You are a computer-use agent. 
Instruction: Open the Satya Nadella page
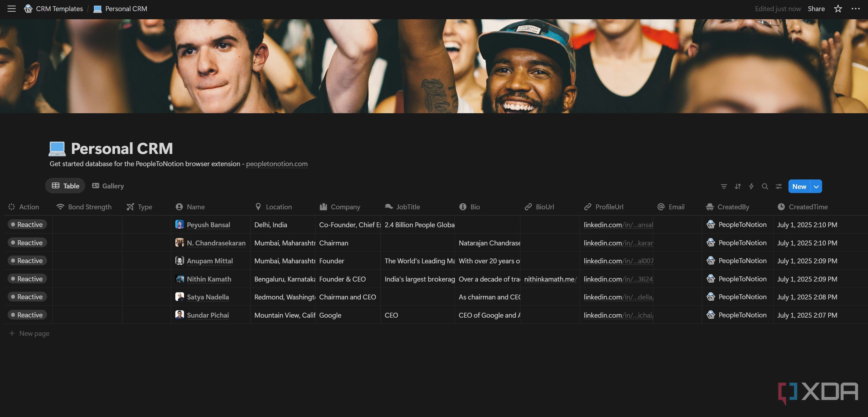pyautogui.click(x=208, y=297)
